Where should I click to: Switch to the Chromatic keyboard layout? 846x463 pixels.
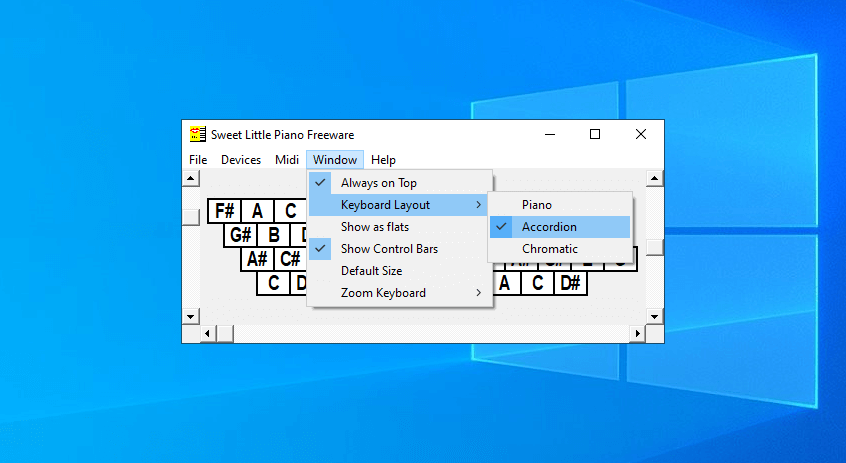(560, 249)
